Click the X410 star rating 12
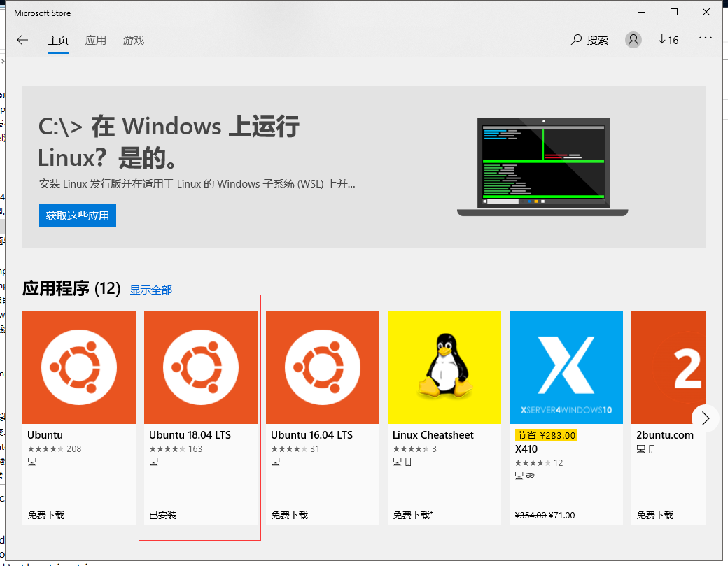The image size is (728, 566). point(538,463)
